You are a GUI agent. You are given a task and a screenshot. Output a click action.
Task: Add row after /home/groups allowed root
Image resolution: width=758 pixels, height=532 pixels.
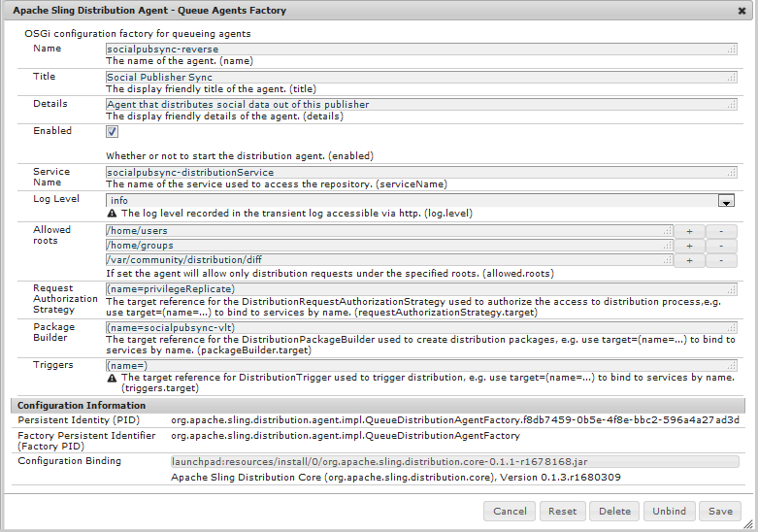(x=689, y=247)
